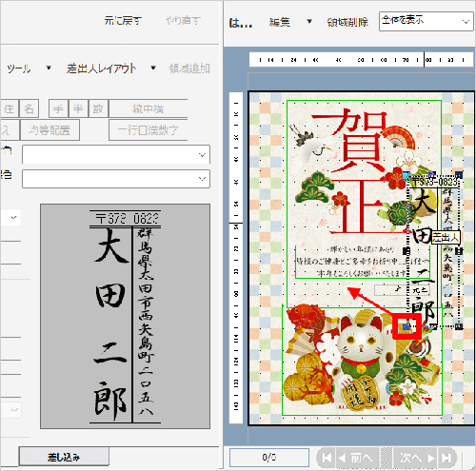
Task: Click the top-right handle of the sender frame
Action: coord(459,174)
